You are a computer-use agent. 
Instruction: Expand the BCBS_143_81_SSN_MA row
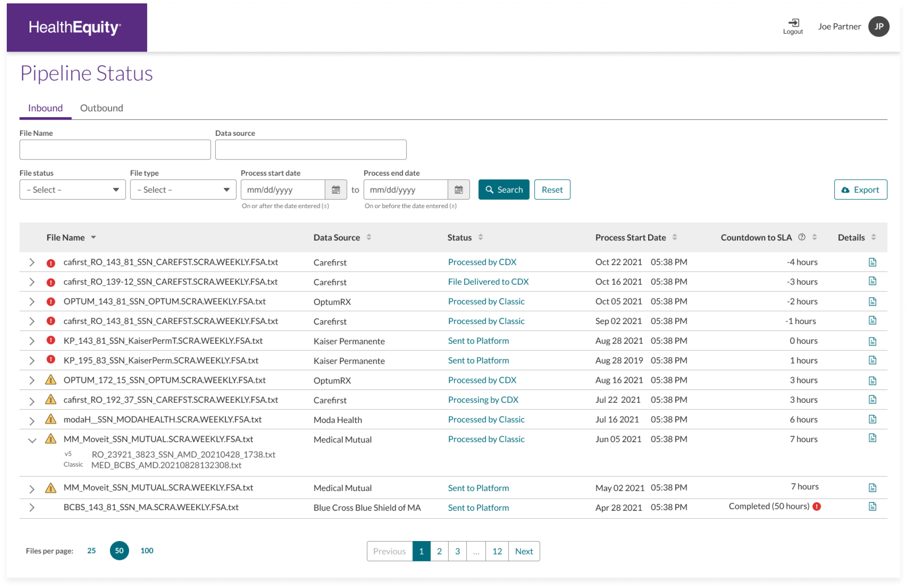click(x=32, y=508)
